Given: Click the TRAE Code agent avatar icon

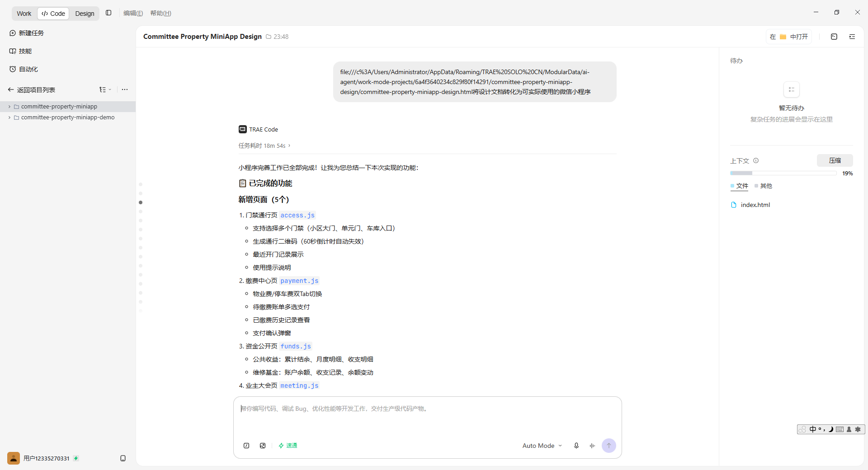Looking at the screenshot, I should point(243,129).
